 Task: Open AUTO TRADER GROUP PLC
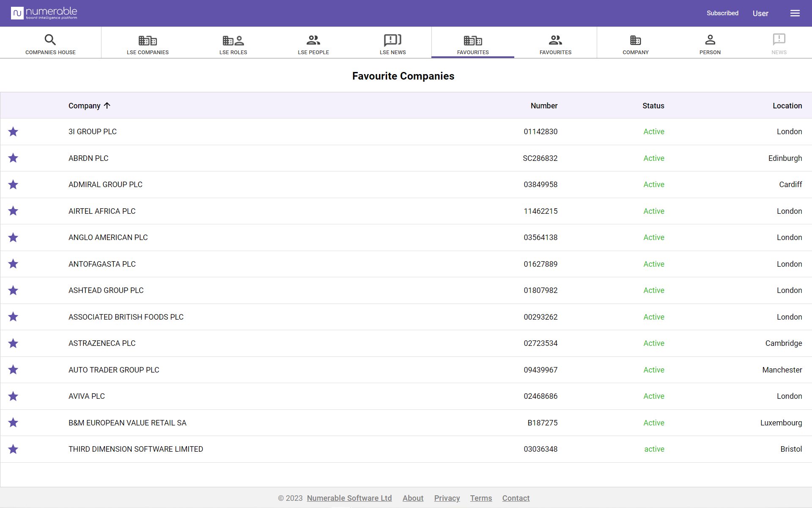(114, 370)
